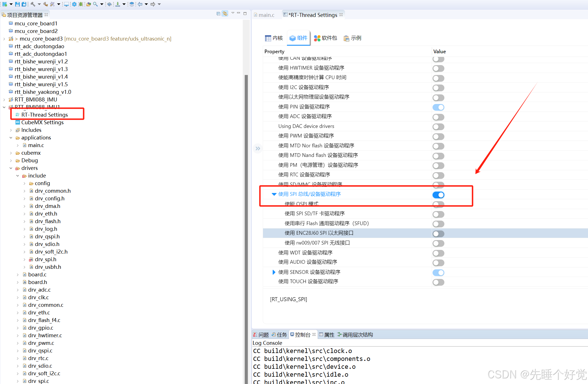Image resolution: width=588 pixels, height=384 pixels.
Task: Click the build hammer icon
Action: [33, 4]
